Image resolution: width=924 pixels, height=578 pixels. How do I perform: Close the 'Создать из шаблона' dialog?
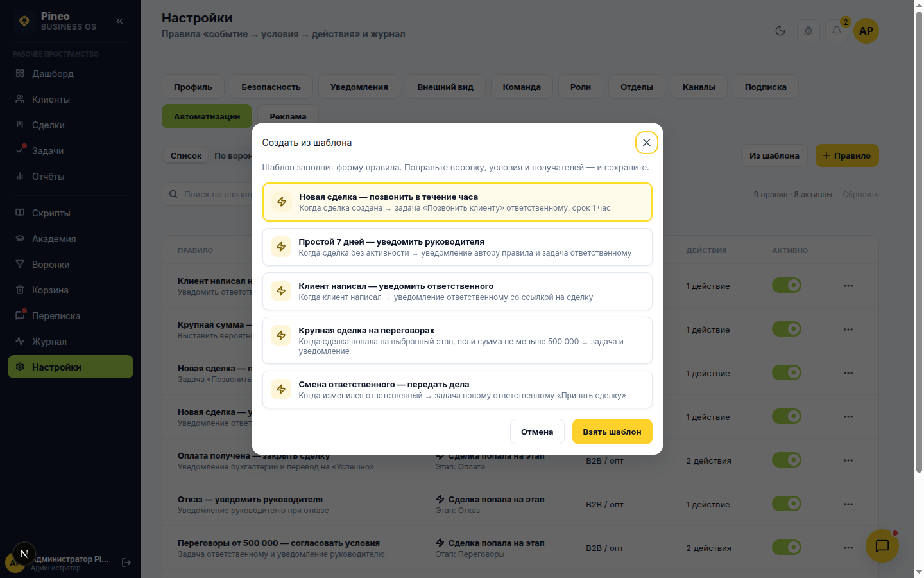647,143
